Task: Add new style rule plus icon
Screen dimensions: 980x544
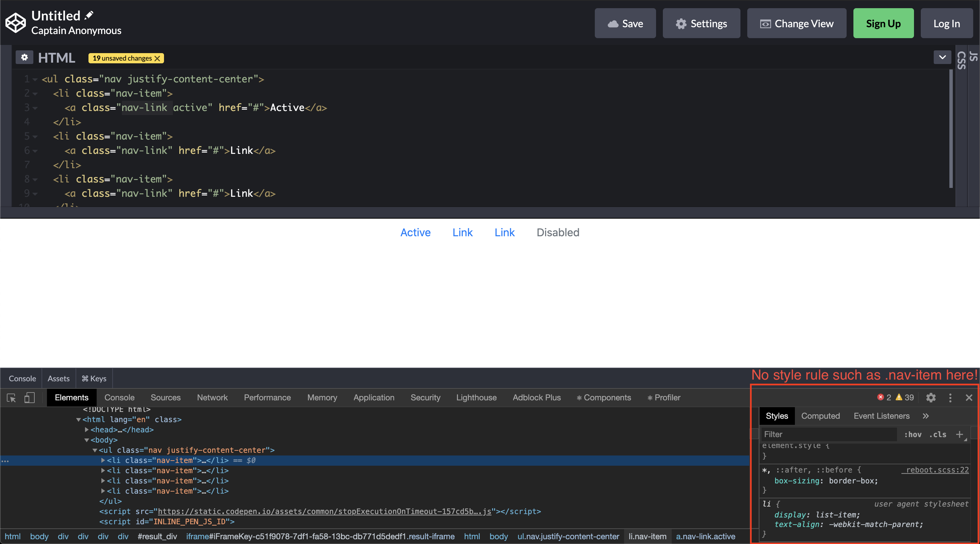Action: click(960, 434)
